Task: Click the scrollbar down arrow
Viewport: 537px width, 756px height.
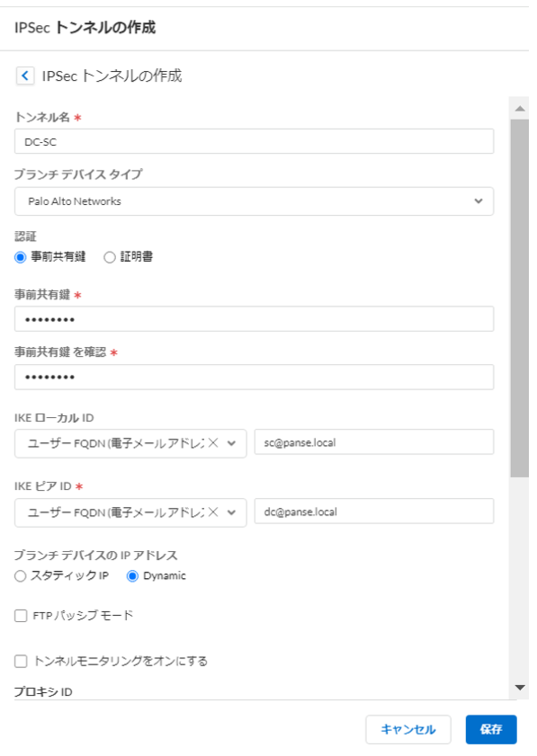Action: click(x=520, y=688)
